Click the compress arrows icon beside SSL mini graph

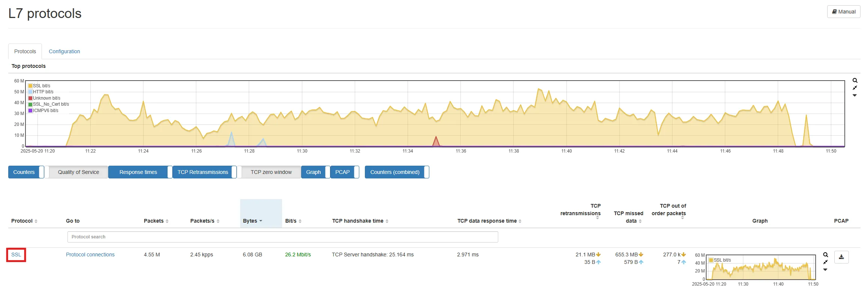825,262
